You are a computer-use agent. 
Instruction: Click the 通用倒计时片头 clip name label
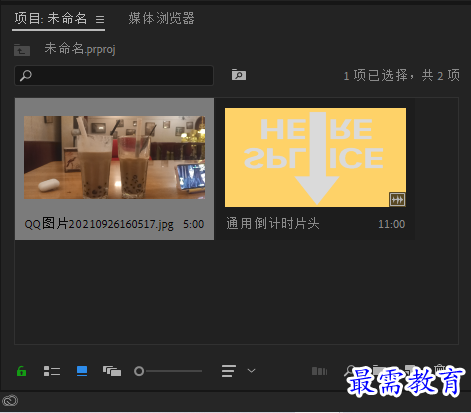[273, 224]
